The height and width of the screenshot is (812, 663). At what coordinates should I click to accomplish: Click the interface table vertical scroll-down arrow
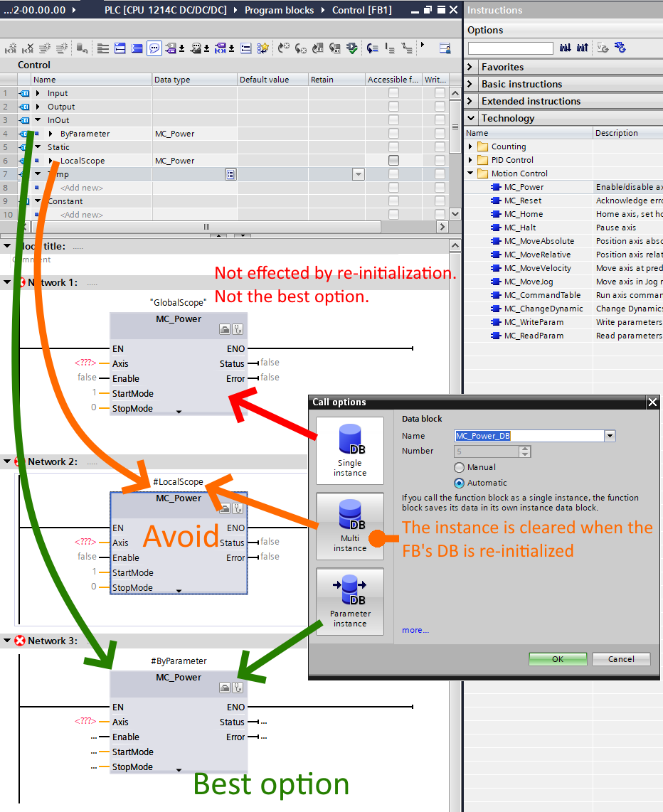tap(455, 214)
